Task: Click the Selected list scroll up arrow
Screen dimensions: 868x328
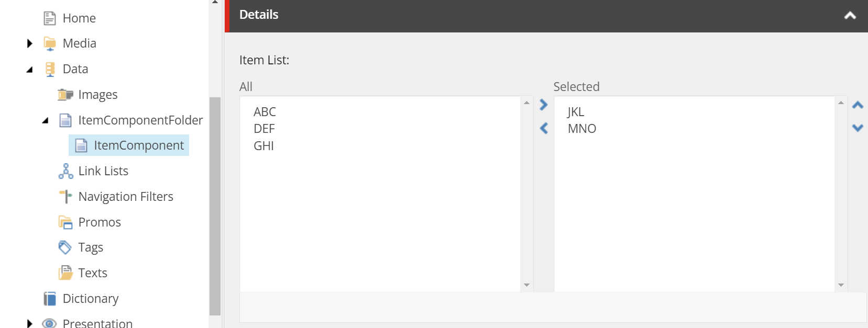Action: pos(841,103)
